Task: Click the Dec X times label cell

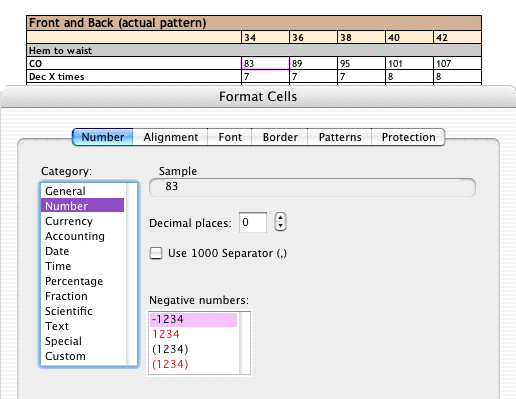Action: pyautogui.click(x=134, y=77)
